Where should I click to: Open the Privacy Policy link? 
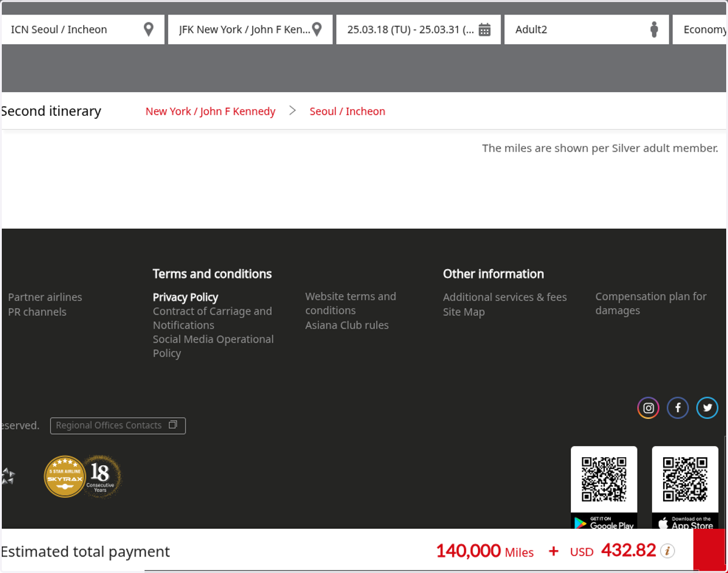point(185,297)
